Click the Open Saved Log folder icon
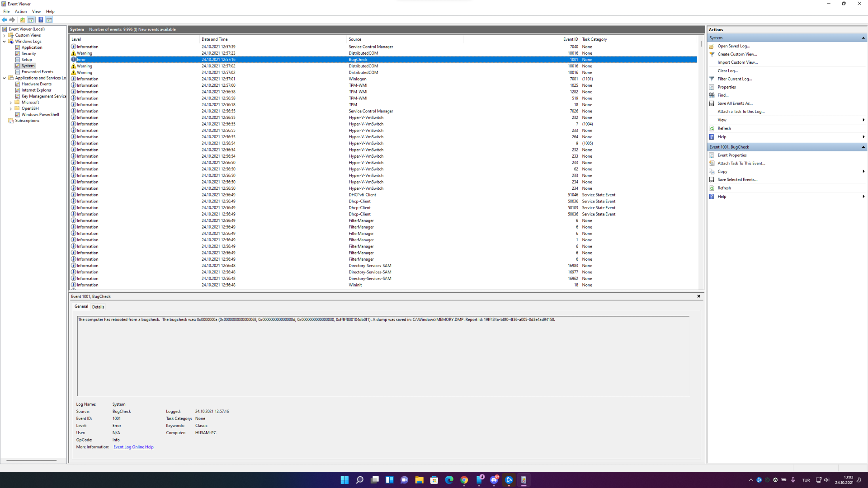Viewport: 868px width, 488px height. pos(712,46)
